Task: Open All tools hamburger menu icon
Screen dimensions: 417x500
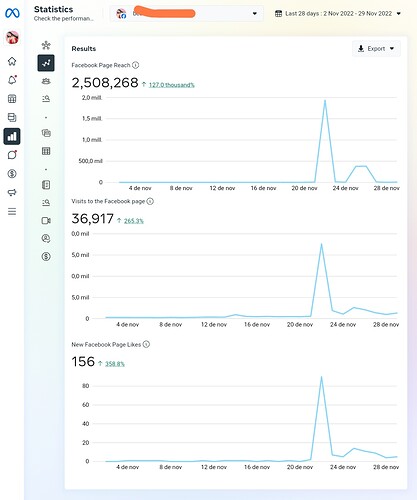Action: [x=12, y=211]
